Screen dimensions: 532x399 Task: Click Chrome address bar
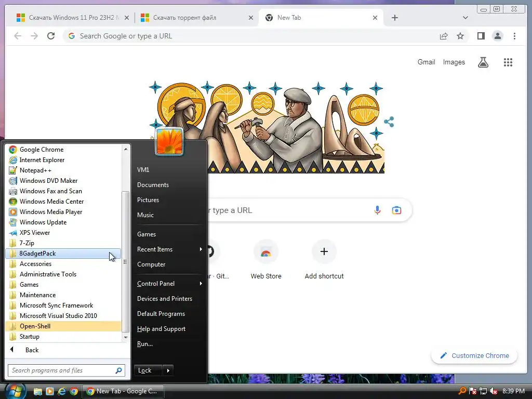click(x=251, y=36)
